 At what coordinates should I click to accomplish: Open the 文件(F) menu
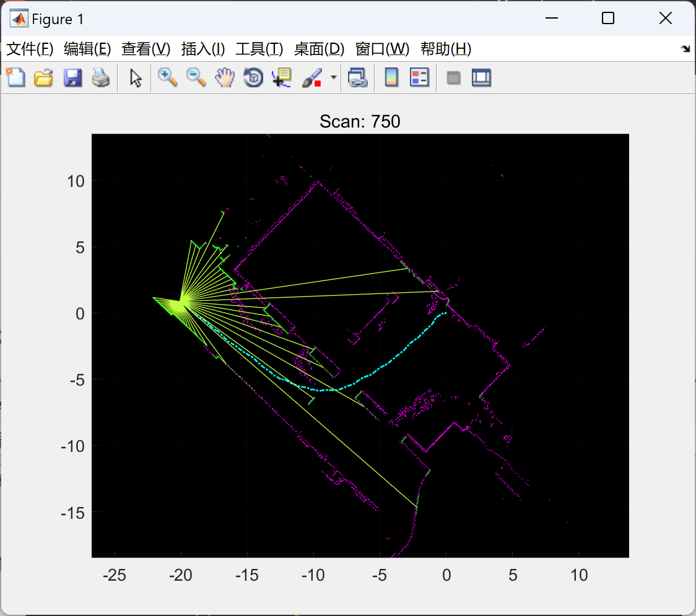tap(30, 49)
